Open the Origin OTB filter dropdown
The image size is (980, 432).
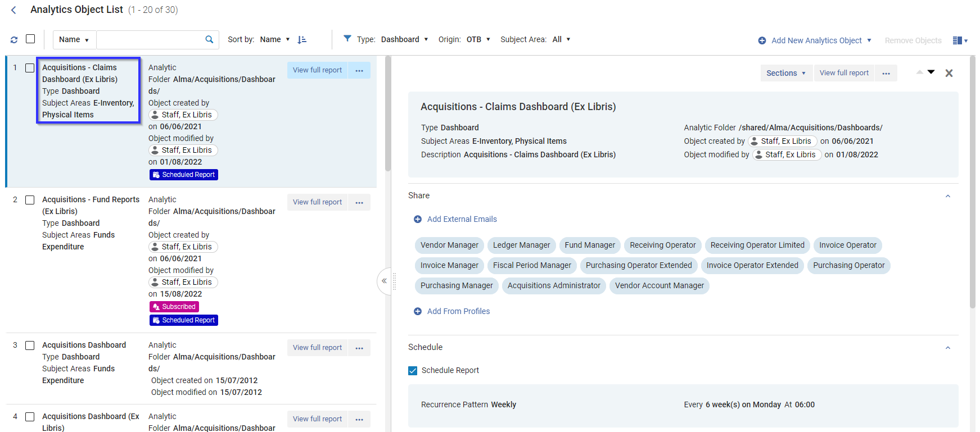[x=478, y=39]
